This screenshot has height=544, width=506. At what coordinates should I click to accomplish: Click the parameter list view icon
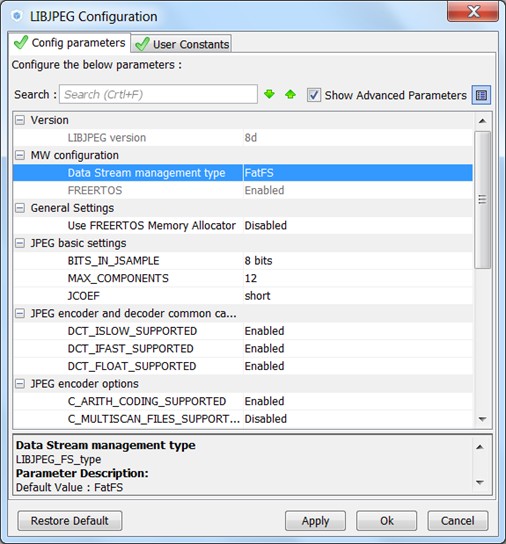click(481, 95)
